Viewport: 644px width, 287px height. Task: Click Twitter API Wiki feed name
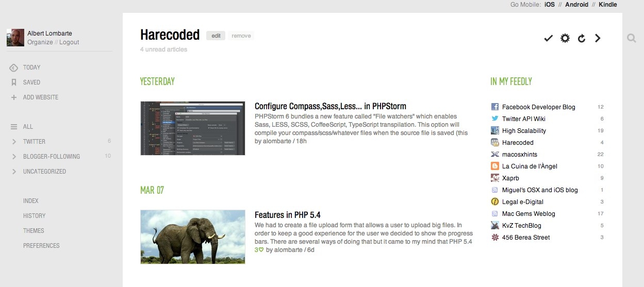click(524, 119)
